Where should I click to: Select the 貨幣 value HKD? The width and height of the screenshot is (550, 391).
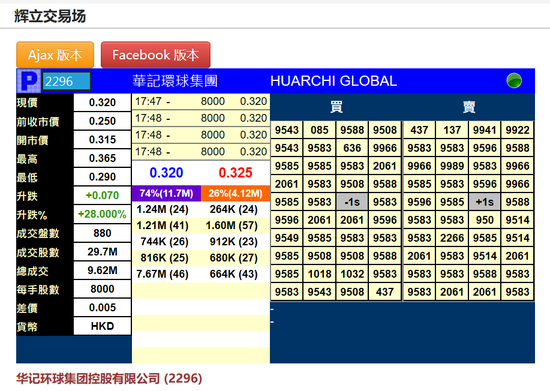point(102,326)
